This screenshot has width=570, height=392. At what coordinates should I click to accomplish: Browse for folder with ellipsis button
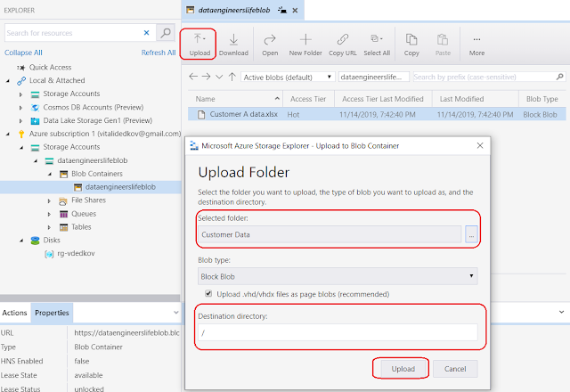click(x=471, y=234)
